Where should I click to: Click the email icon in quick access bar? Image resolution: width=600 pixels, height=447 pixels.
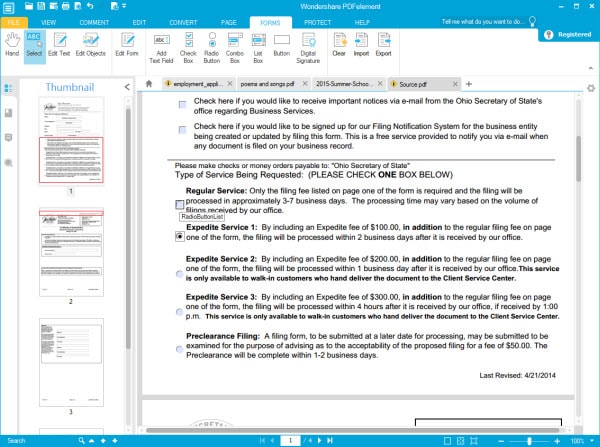(x=54, y=6)
